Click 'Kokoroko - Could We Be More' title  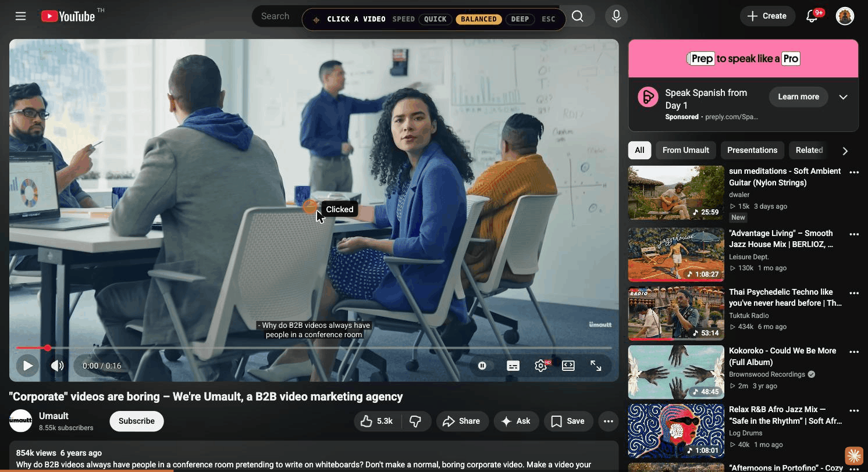[782, 356]
